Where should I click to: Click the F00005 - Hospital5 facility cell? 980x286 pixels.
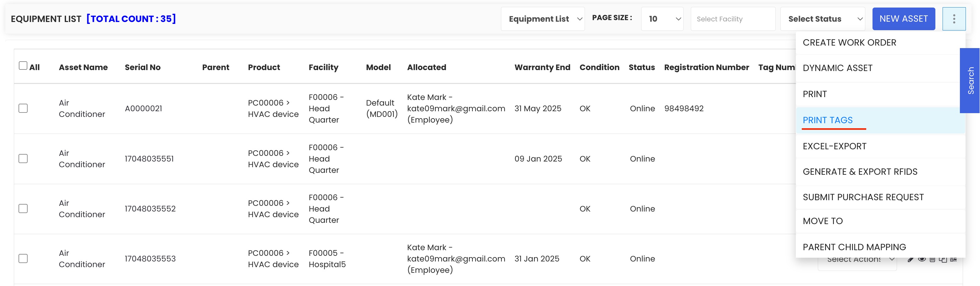pos(327,259)
